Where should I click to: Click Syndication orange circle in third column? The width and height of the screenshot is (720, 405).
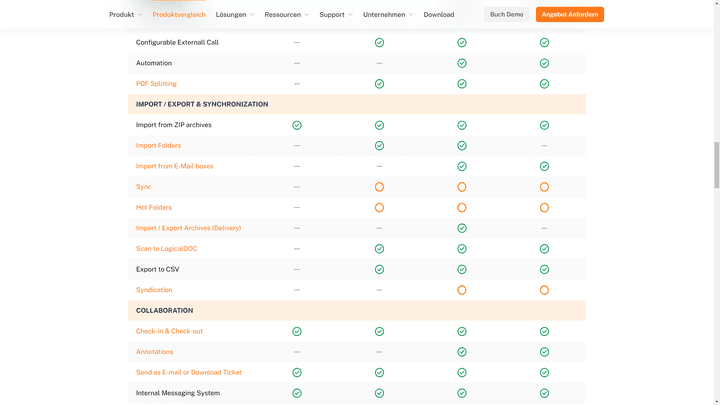click(462, 290)
